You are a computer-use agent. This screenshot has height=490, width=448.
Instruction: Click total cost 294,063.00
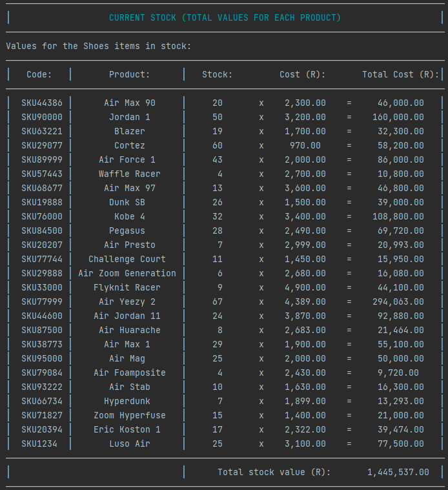(398, 302)
